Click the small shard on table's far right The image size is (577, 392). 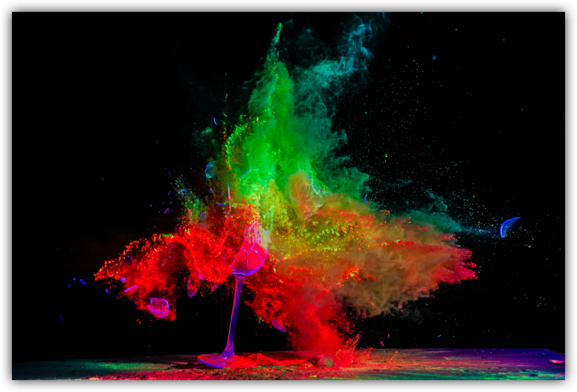coord(556,361)
